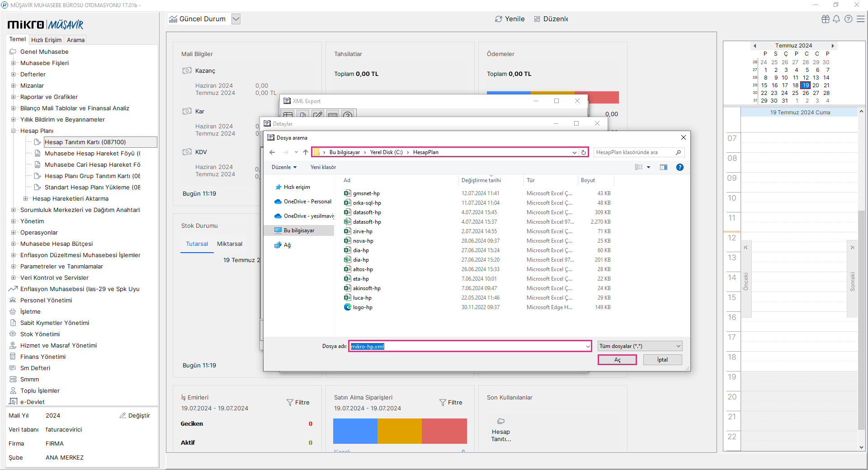The height and width of the screenshot is (470, 868).
Task: Open the hamburger menu in top bar
Action: click(x=861, y=19)
